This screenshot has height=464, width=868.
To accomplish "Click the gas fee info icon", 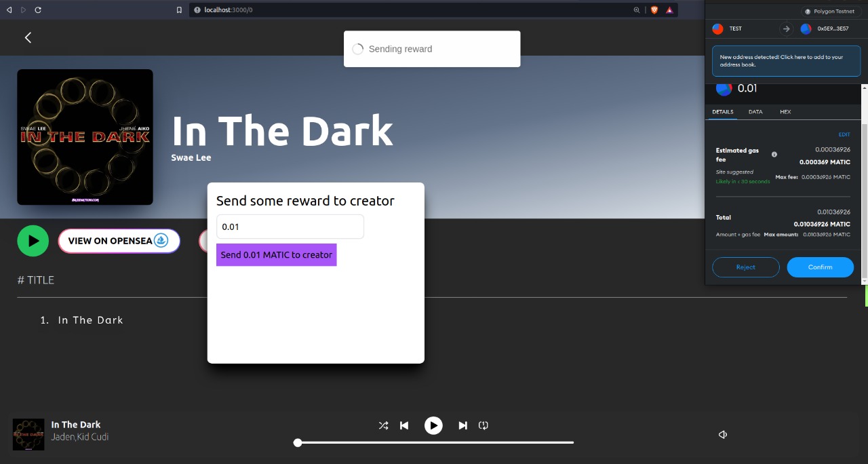I will [x=774, y=155].
